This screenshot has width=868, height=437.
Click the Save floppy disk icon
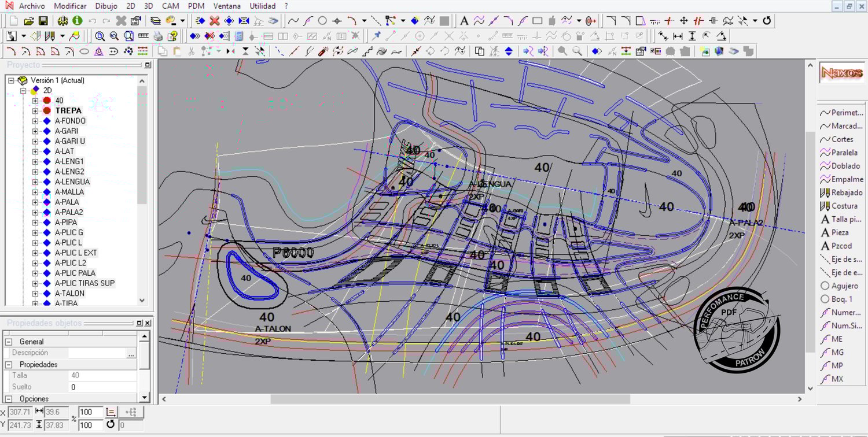43,21
